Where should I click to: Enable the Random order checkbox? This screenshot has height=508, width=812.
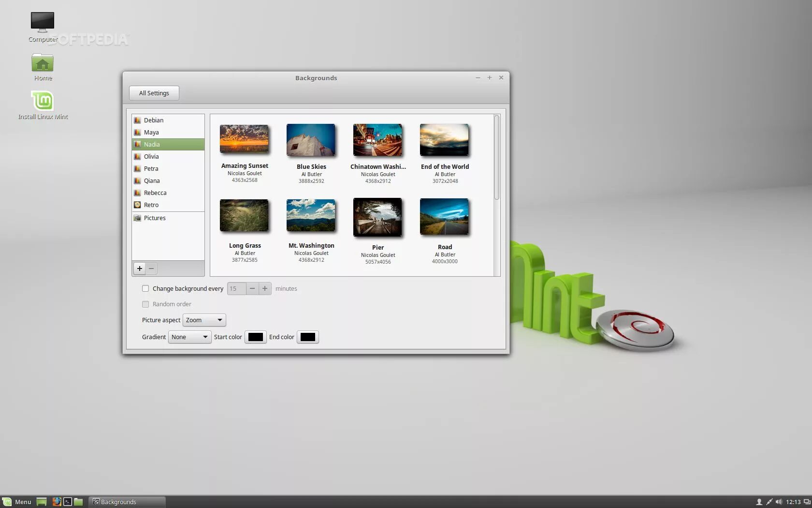point(145,304)
